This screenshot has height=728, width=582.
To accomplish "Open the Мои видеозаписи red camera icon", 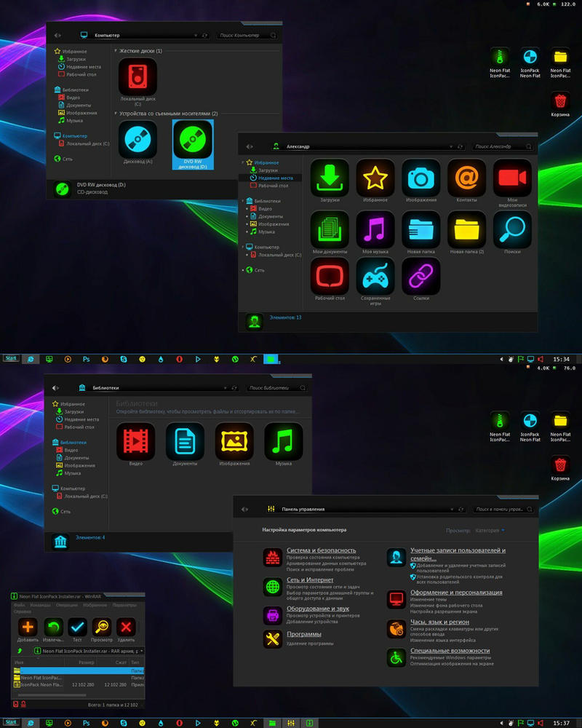I will tap(512, 178).
